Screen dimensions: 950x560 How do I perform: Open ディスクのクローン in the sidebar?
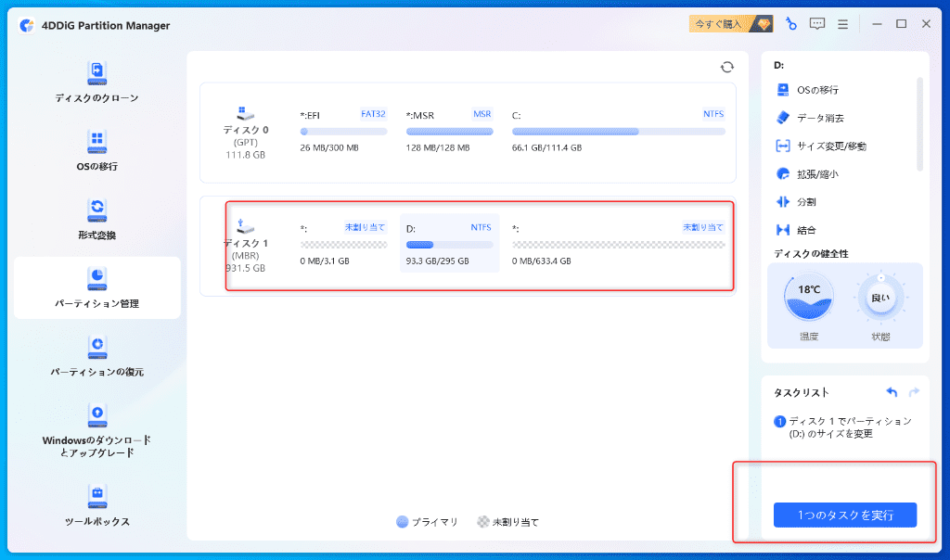(96, 83)
